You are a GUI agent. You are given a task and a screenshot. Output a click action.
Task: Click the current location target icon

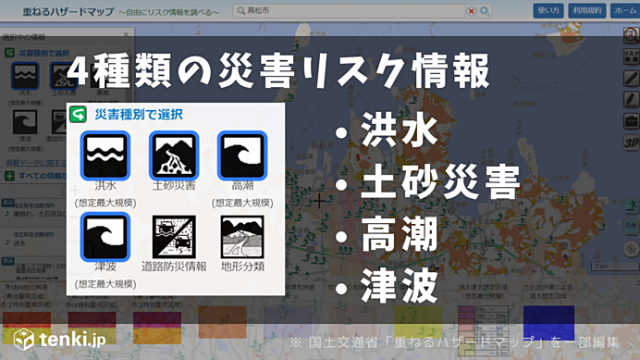pyautogui.click(x=631, y=249)
